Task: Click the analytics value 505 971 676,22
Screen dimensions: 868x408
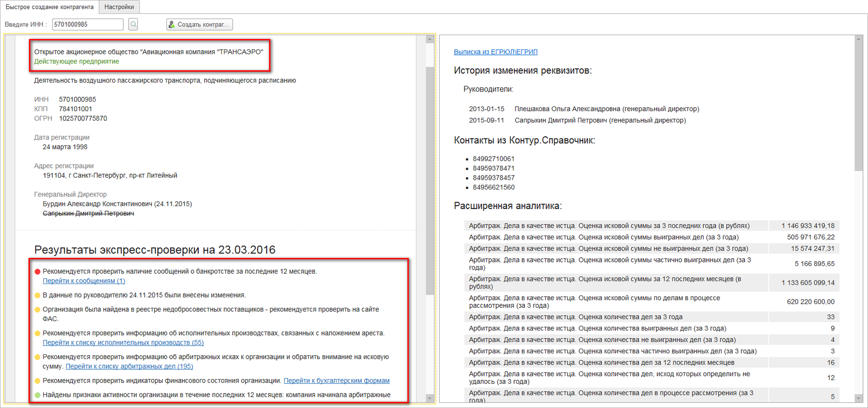Action: click(811, 237)
